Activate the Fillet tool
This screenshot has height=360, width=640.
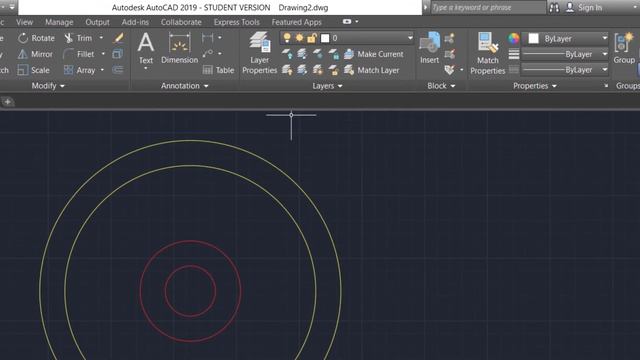point(79,54)
